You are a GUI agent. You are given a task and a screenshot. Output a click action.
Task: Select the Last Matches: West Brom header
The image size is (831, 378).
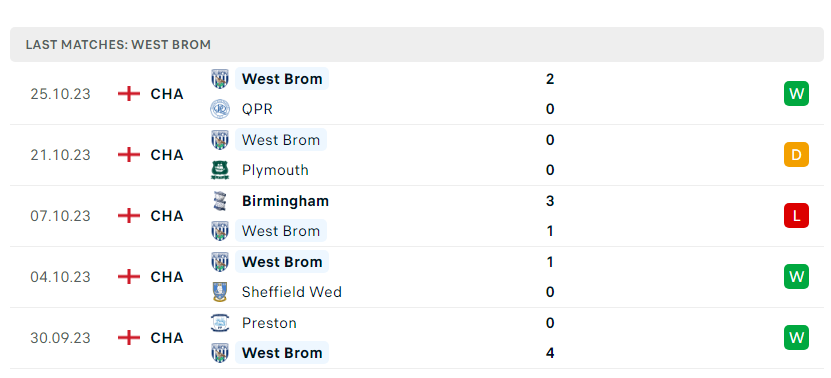pos(417,45)
